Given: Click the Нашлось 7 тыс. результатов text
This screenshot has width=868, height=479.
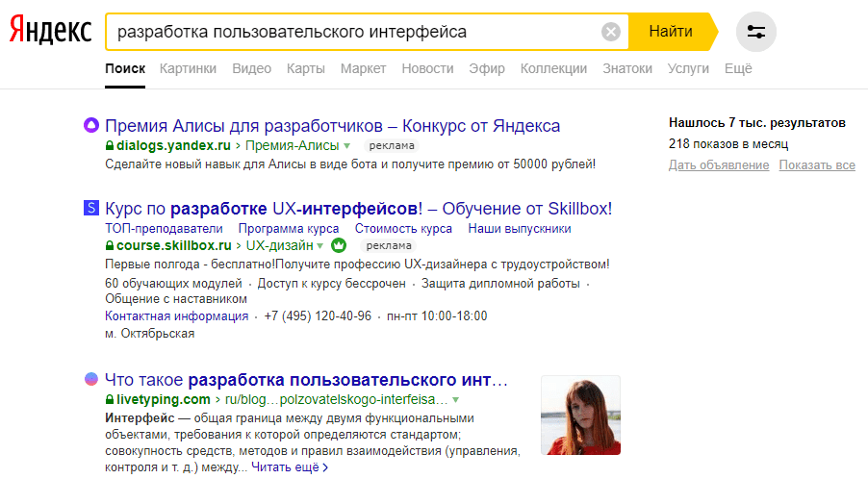Looking at the screenshot, I should (x=756, y=123).
